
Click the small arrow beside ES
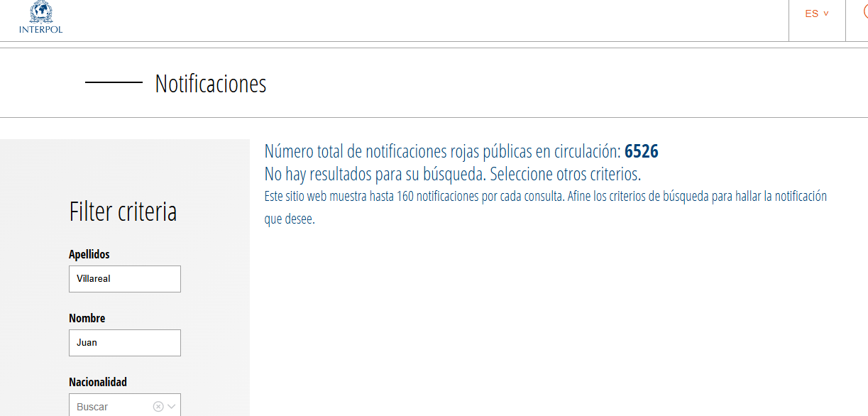826,13
